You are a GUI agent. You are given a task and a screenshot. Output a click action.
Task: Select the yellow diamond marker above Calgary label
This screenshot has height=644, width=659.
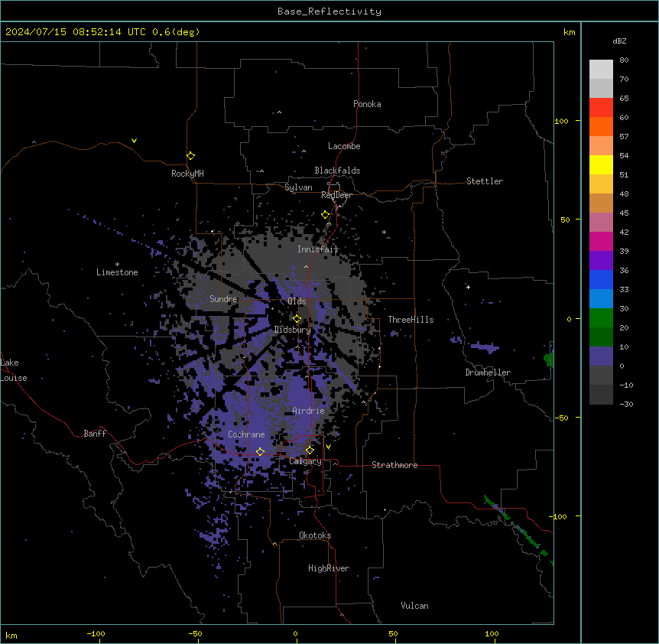pos(310,450)
